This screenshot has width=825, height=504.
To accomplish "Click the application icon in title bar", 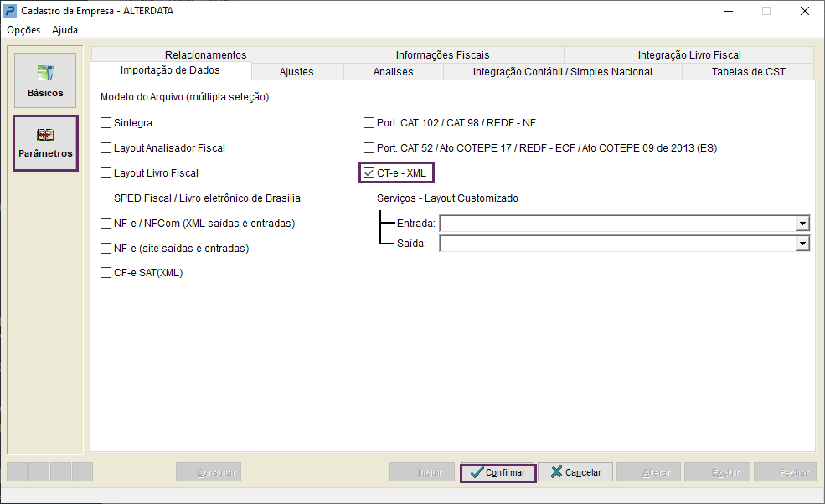I will pos(12,11).
